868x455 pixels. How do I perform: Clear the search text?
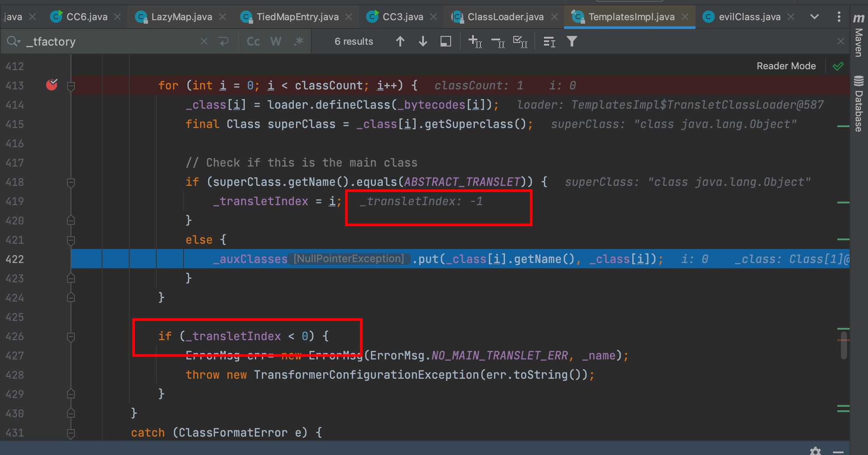204,41
